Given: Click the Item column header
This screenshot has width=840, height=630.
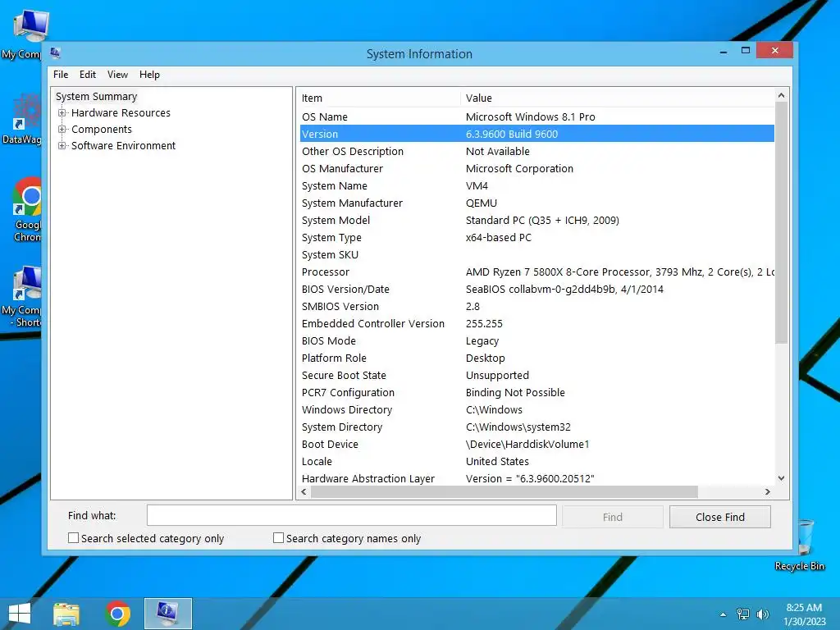Looking at the screenshot, I should tap(379, 98).
